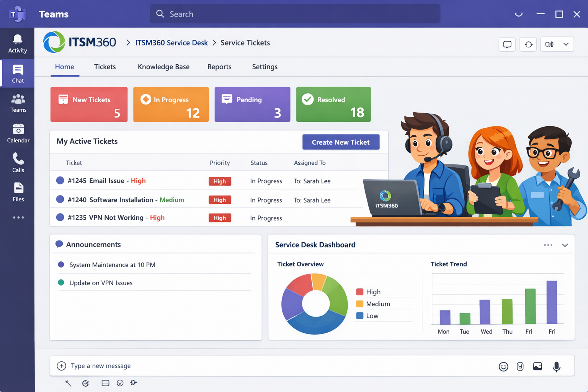
Task: Open the Reports tab
Action: pos(219,67)
